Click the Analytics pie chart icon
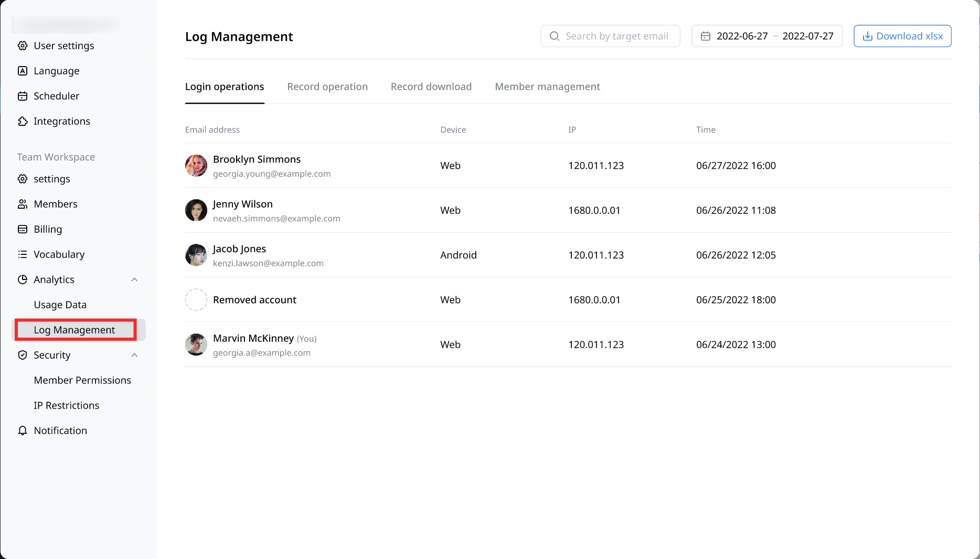 (23, 279)
